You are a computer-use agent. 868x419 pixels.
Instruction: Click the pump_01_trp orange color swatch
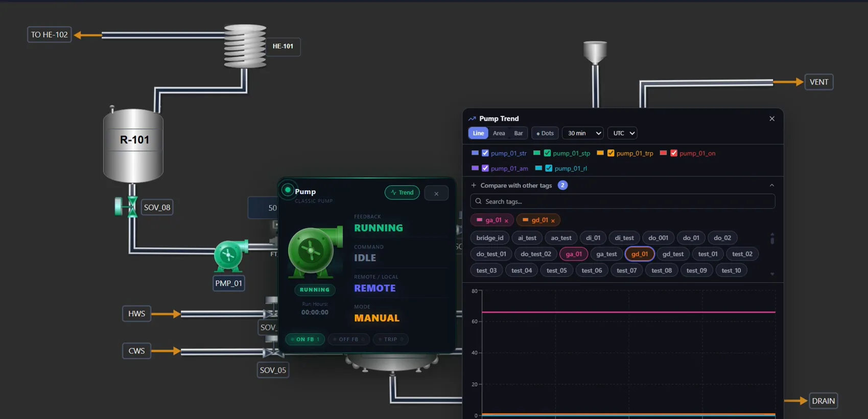pos(600,153)
